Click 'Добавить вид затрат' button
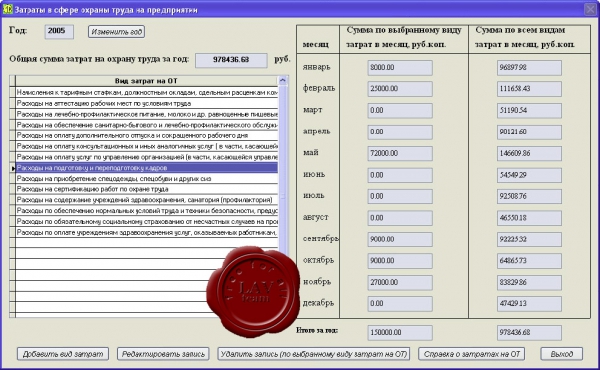 click(63, 354)
